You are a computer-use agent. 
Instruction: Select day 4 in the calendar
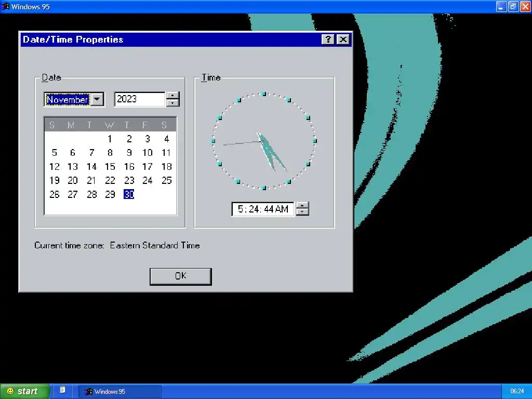tap(166, 139)
